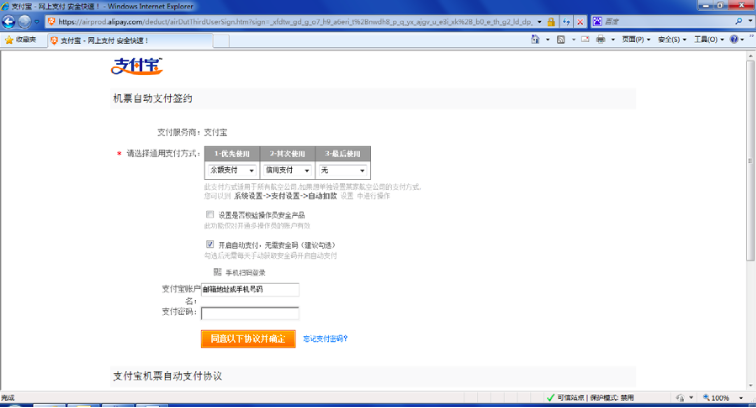The image size is (756, 408).
Task: Open a new blank tab
Action: (221, 41)
